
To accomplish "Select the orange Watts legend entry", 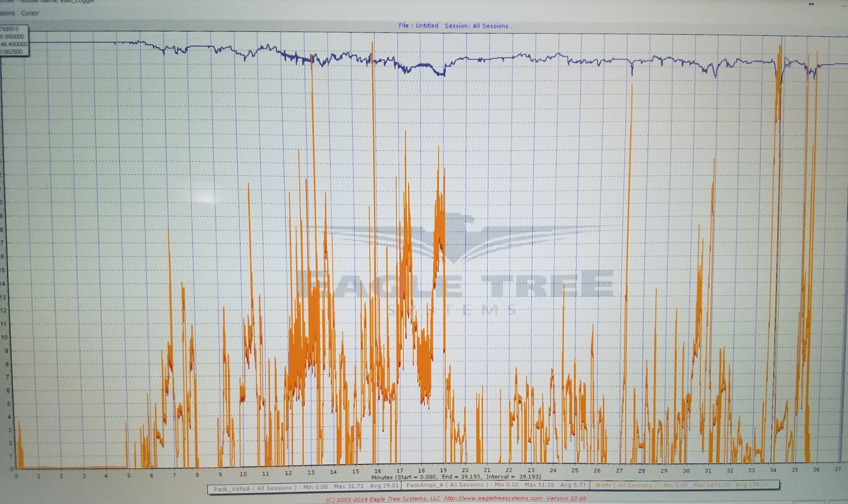I will coord(683,485).
